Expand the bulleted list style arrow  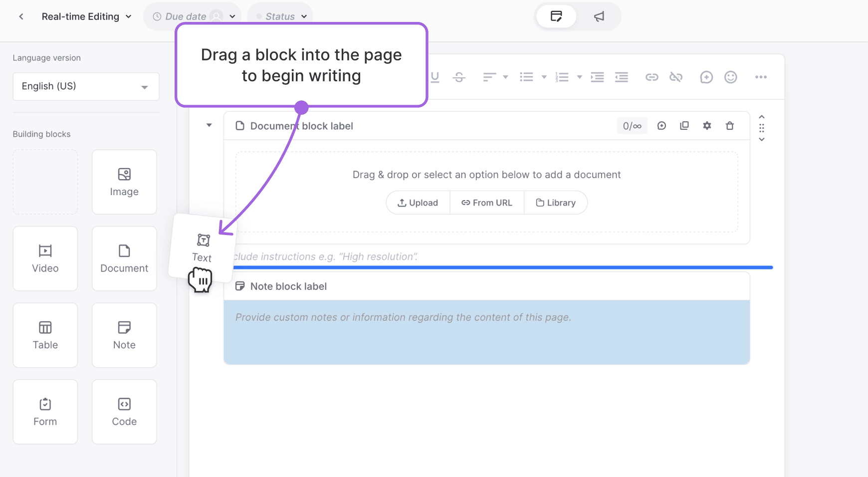pos(544,77)
